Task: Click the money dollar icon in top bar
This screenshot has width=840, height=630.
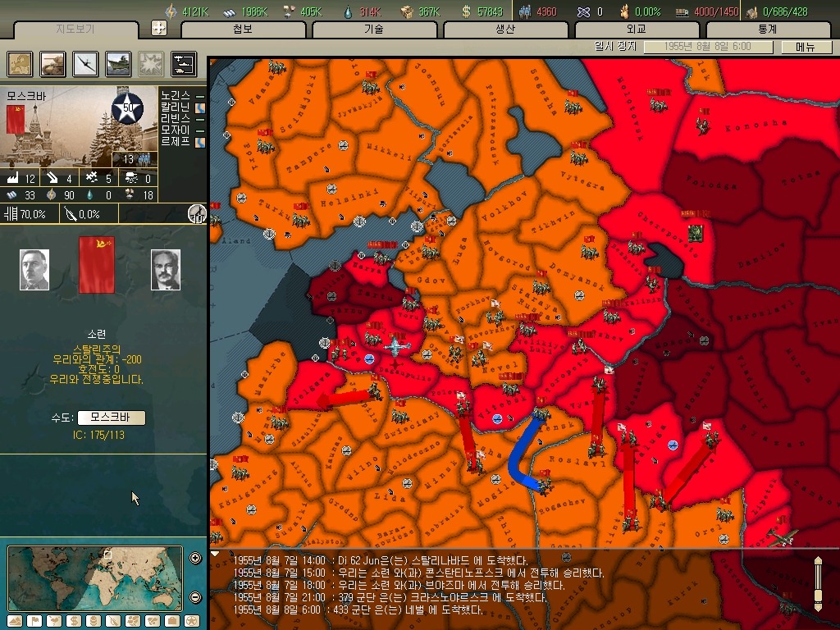Action: coord(466,11)
